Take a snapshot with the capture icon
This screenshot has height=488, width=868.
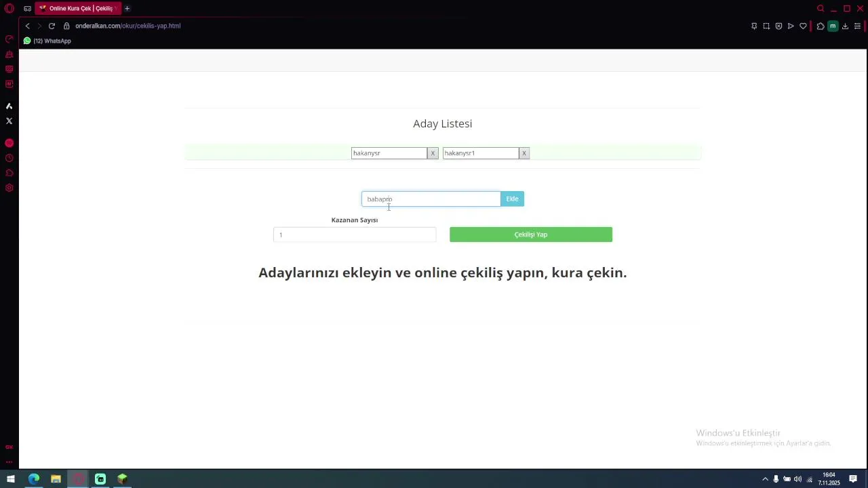point(766,26)
